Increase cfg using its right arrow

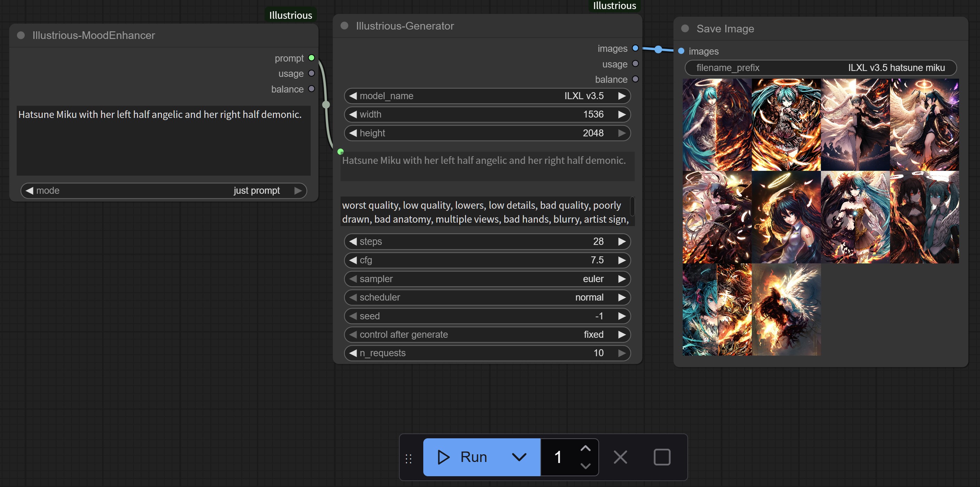coord(622,260)
